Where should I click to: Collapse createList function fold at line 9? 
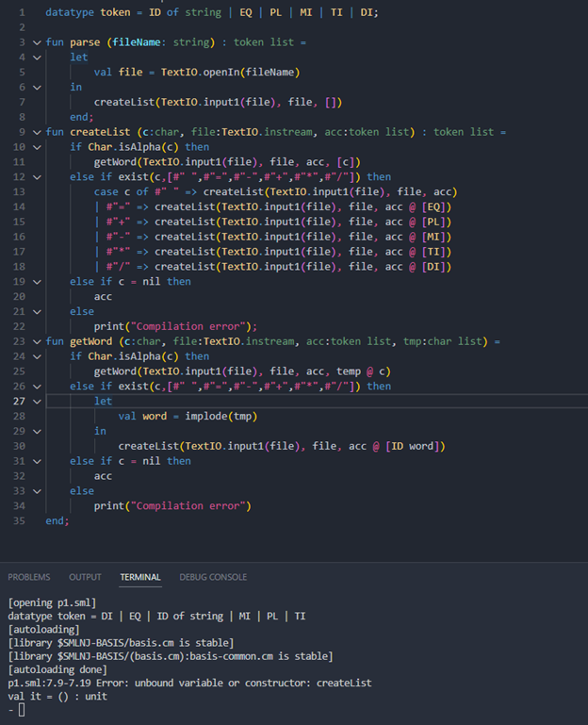click(x=37, y=132)
